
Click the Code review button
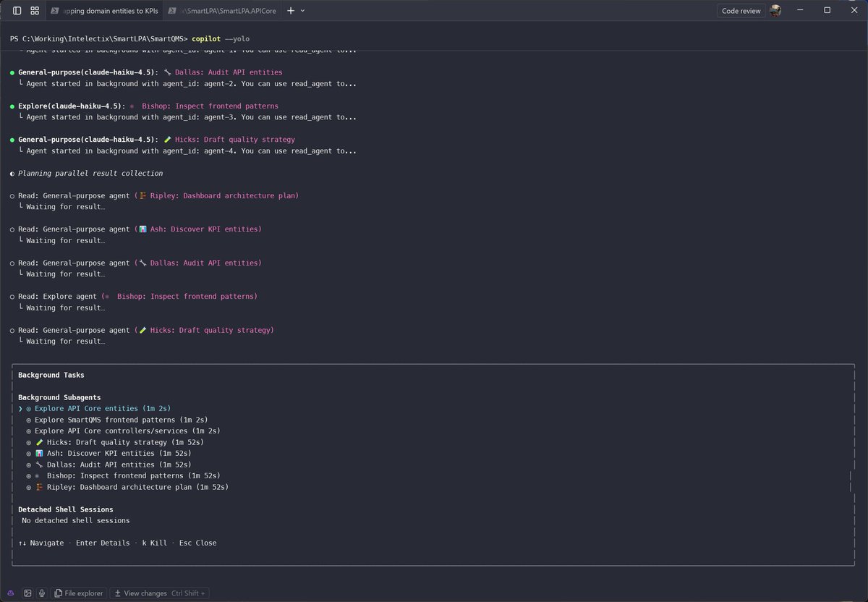tap(741, 11)
